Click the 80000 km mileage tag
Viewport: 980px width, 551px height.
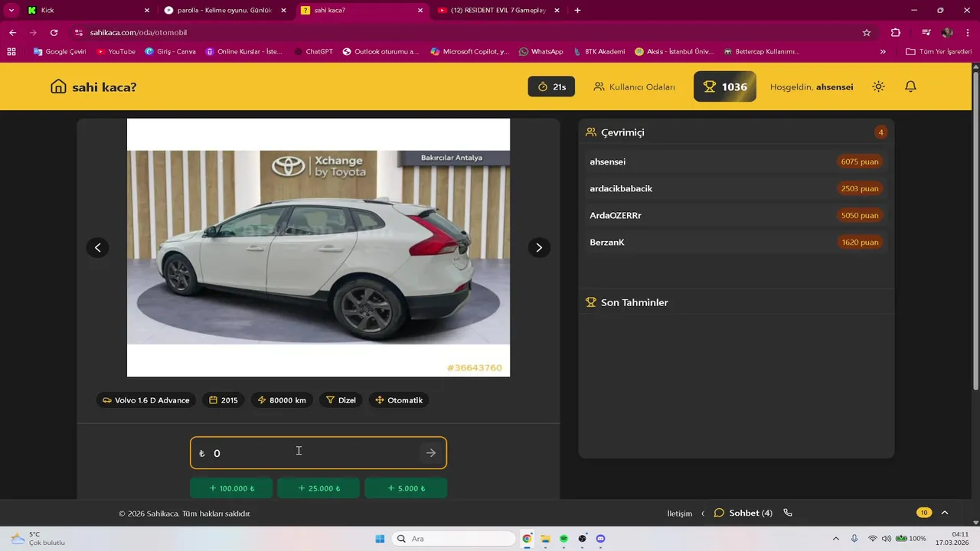[x=282, y=400]
